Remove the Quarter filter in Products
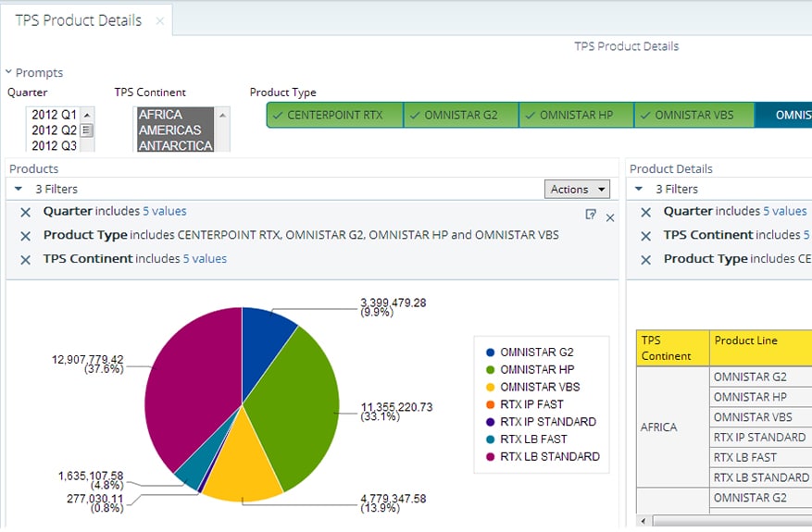Viewport: 812px width, 532px height. point(25,212)
